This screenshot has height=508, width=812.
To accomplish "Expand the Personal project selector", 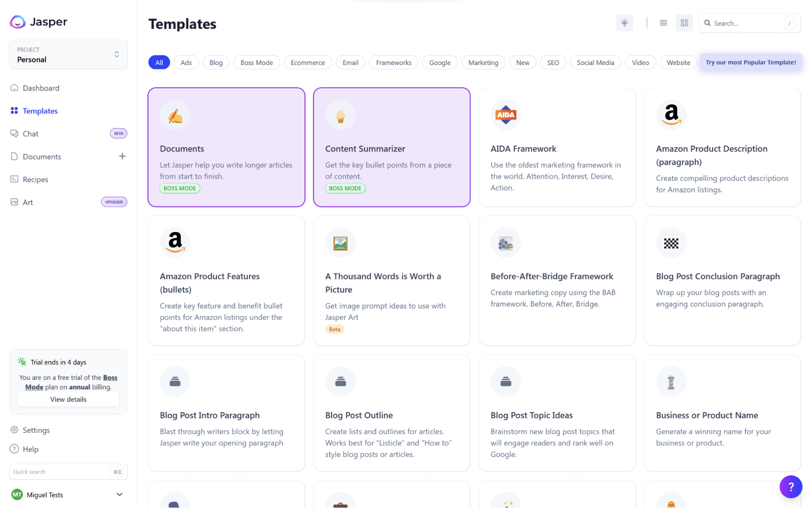I will (68, 54).
